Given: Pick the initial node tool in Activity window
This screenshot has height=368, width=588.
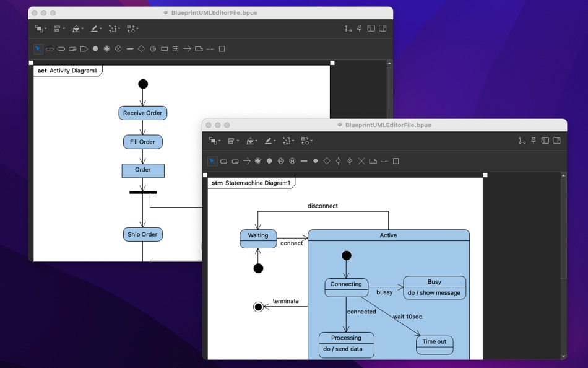Looking at the screenshot, I should [x=95, y=49].
